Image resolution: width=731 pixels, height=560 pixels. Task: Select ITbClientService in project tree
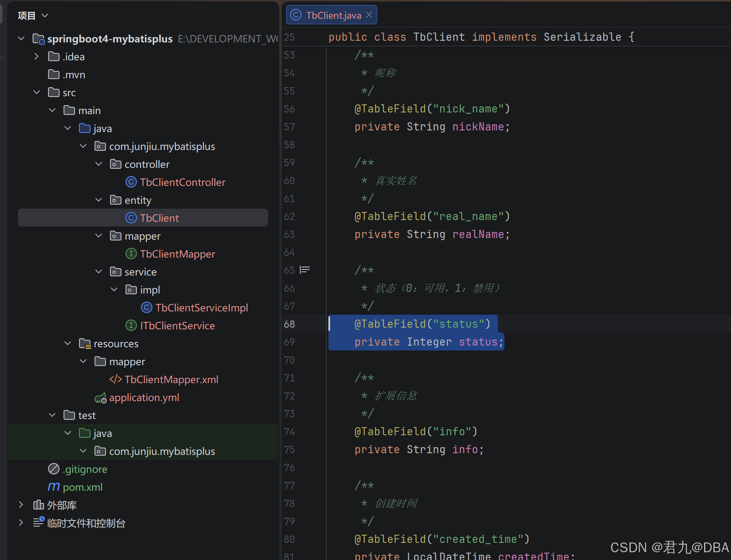177,325
